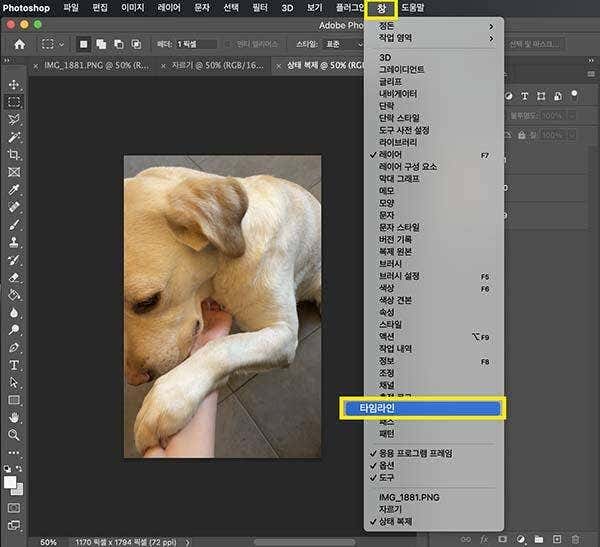Uncheck the 옵션 menu item
600x547 pixels.
point(387,466)
